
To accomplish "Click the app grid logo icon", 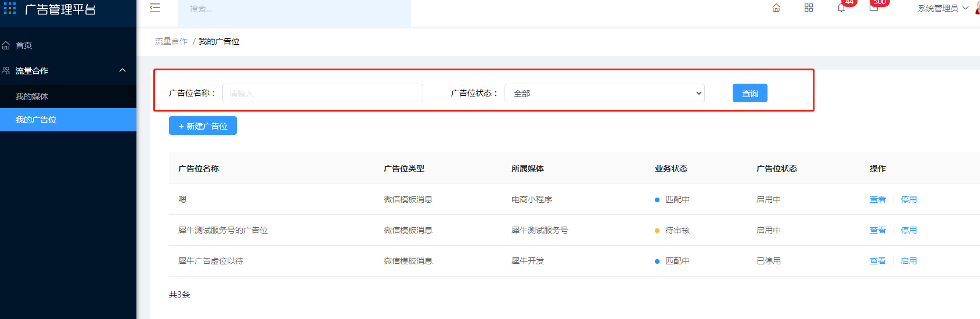I will (10, 8).
